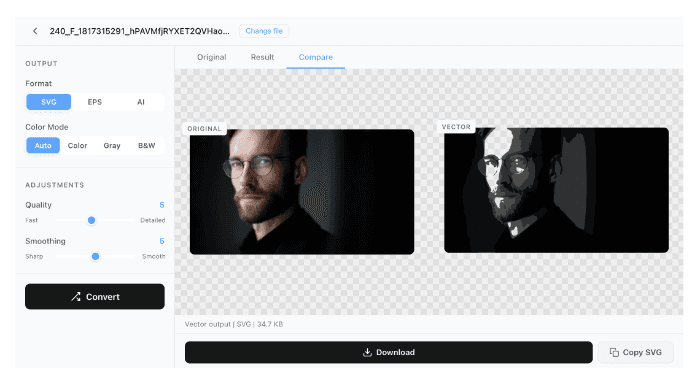Click the VECTOR image label

coord(456,127)
